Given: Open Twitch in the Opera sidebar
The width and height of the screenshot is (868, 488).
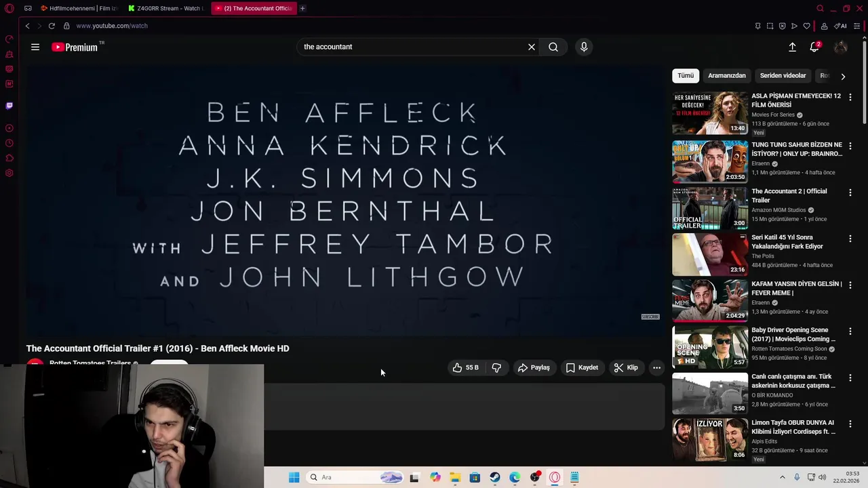Looking at the screenshot, I should pos(9,106).
